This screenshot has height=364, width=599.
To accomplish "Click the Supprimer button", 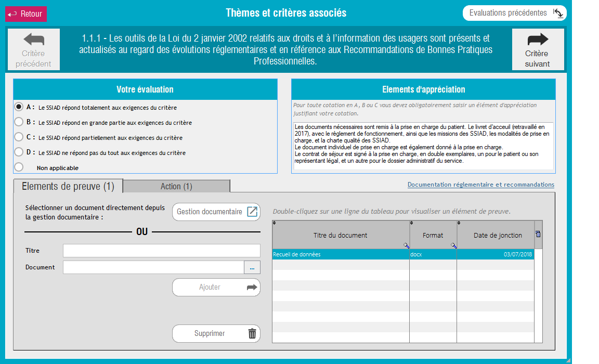I will pyautogui.click(x=216, y=333).
